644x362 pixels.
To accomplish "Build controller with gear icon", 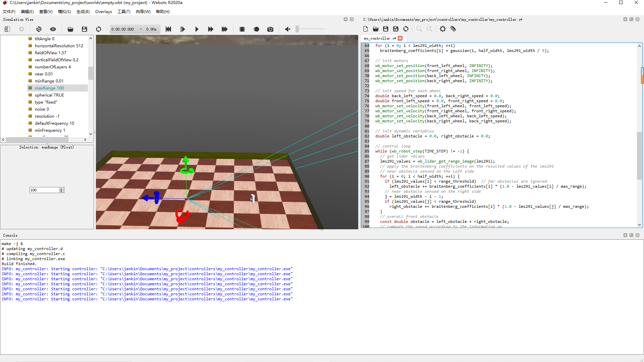I will click(443, 29).
